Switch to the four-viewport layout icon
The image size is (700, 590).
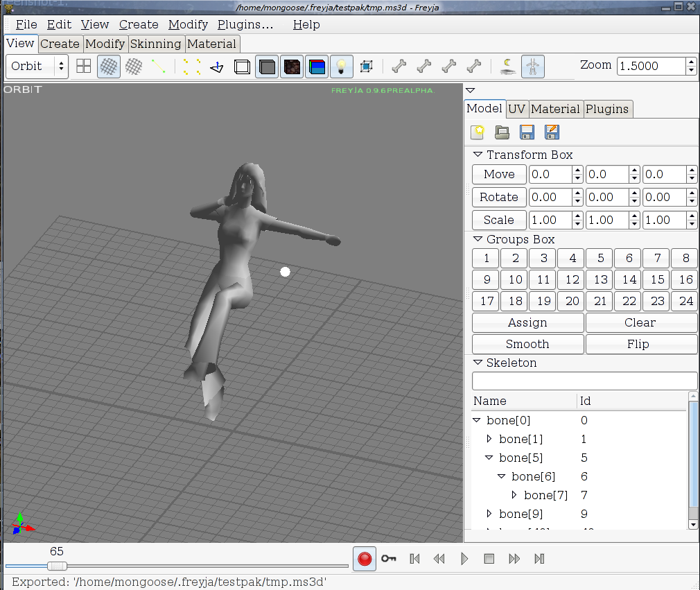[x=83, y=67]
